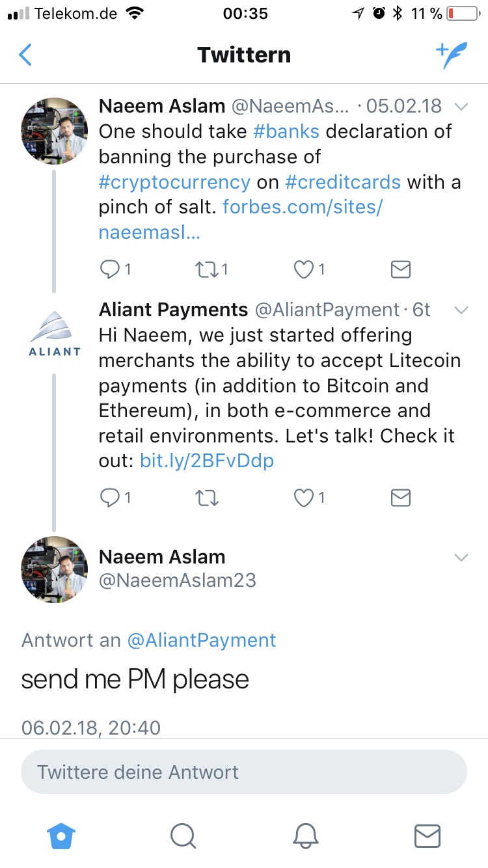
Task: Open the search magnifier in the bottom bar
Action: click(183, 837)
